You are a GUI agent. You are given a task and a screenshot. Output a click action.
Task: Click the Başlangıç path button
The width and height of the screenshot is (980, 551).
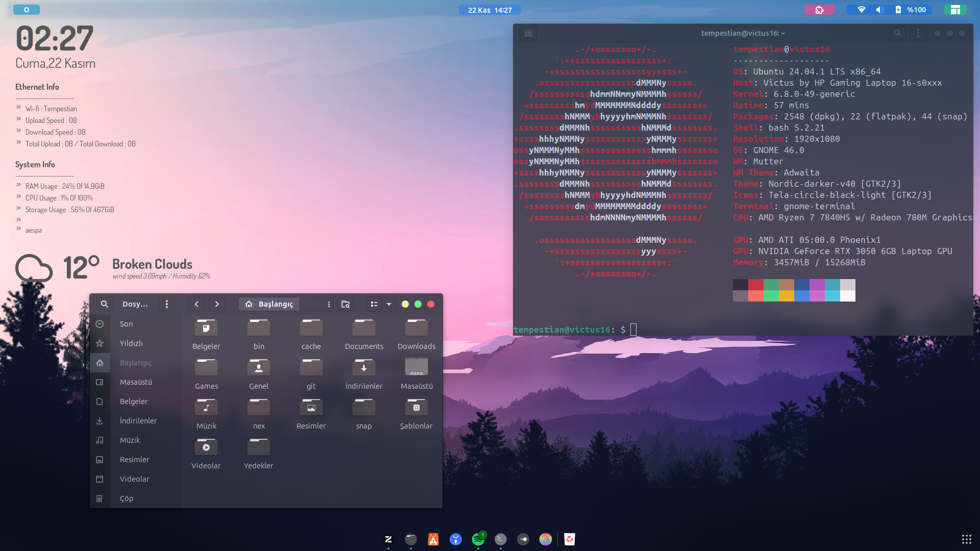pyautogui.click(x=269, y=304)
